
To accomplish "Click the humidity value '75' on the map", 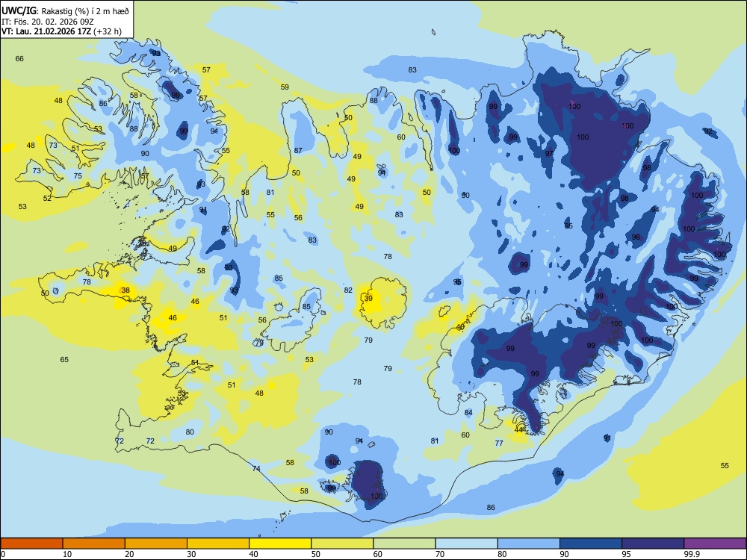I will (78, 175).
